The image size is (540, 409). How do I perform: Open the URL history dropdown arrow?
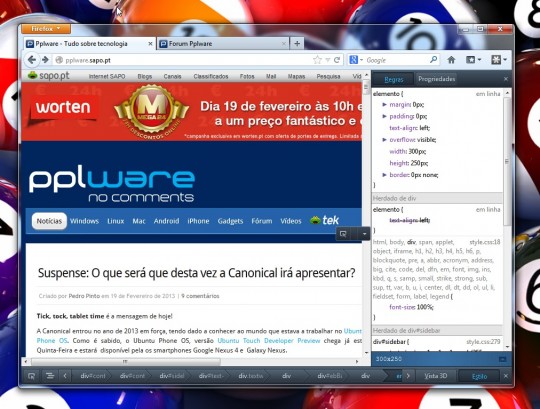point(328,60)
